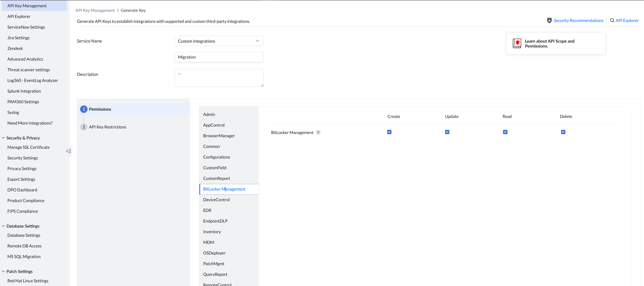Click the API Scope bug book icon

coord(517,43)
